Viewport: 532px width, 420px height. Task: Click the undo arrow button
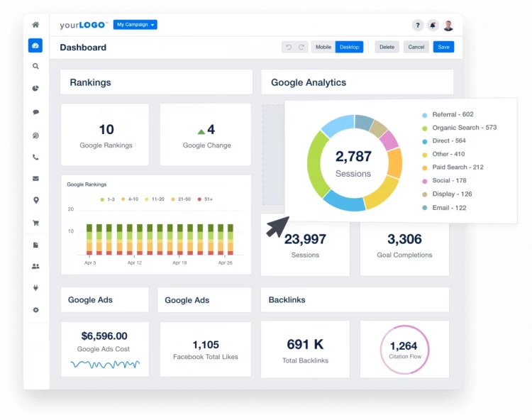click(289, 47)
